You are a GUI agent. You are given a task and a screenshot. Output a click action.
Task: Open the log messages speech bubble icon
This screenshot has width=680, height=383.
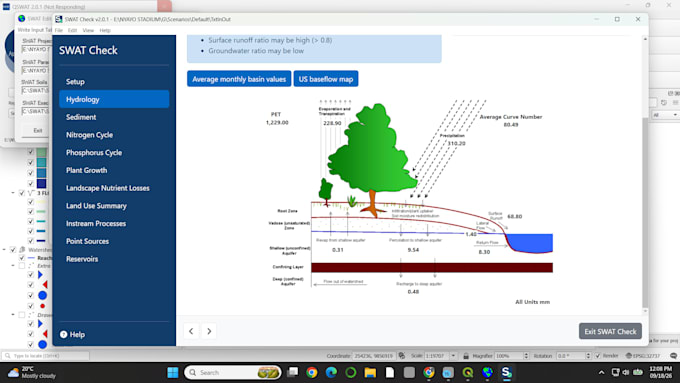coord(673,356)
